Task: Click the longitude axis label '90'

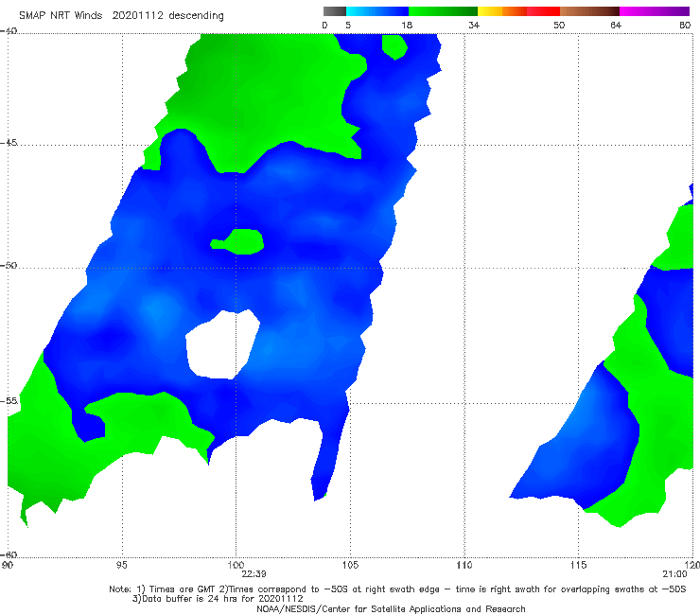Action: click(x=7, y=565)
